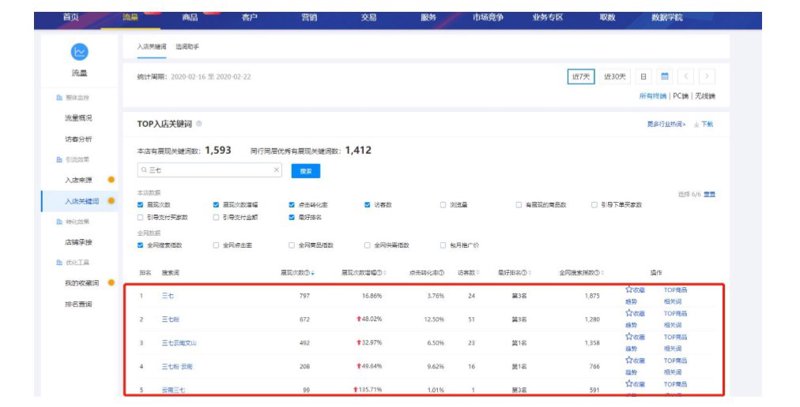Click the download icon link 下载
Viewport: 800px width, 407px height.
click(704, 124)
